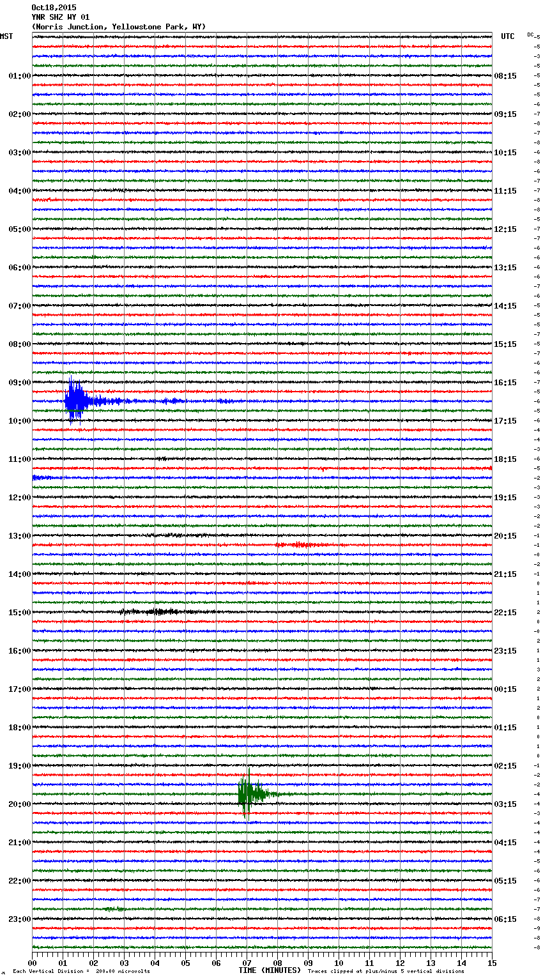543x980 pixels.
Task: Select the 09:00 MST time label
Action: [x=19, y=383]
